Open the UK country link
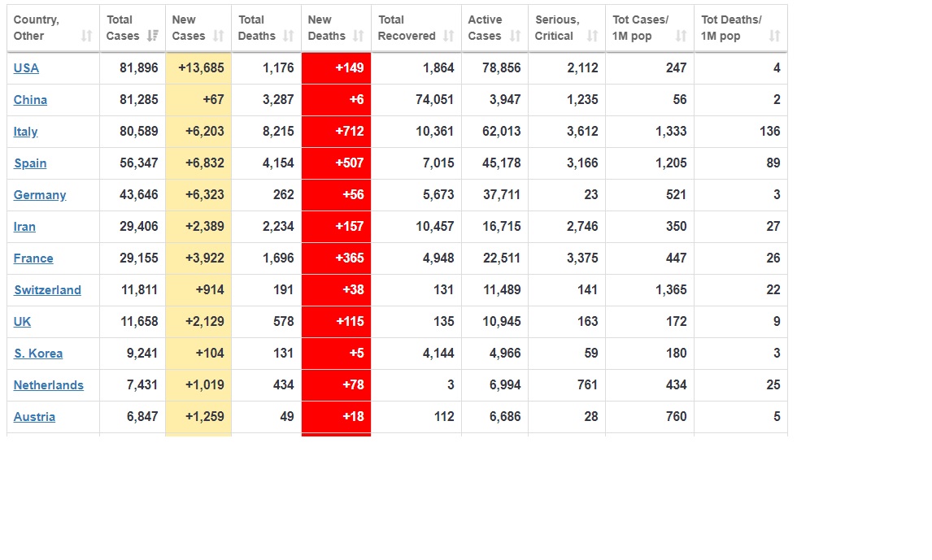The image size is (932, 560). coord(22,321)
